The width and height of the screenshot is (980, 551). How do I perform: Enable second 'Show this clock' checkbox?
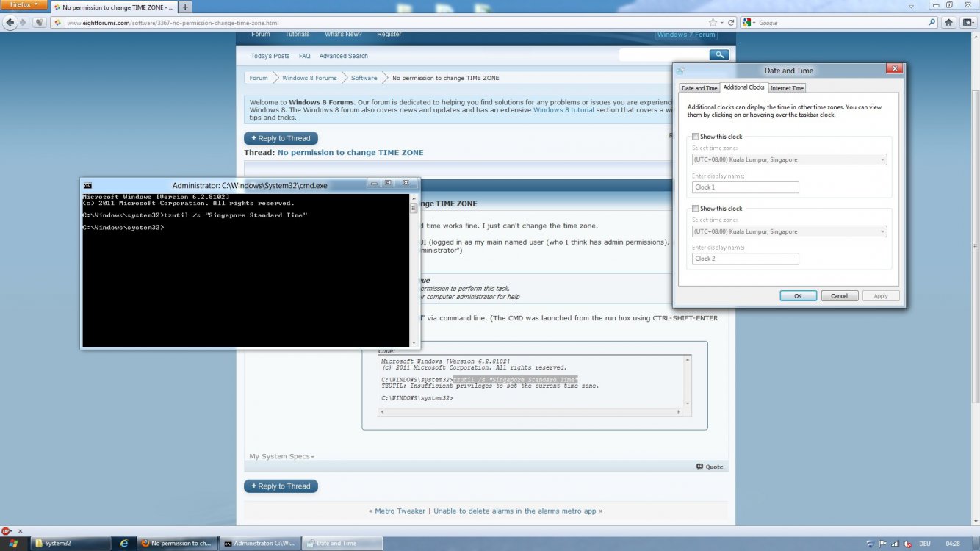[695, 209]
